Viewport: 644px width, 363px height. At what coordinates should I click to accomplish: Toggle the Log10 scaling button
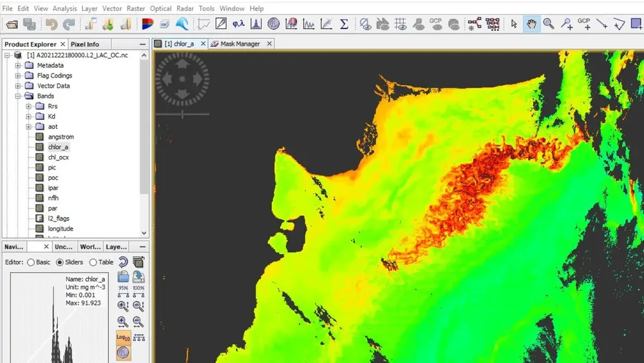point(122,337)
